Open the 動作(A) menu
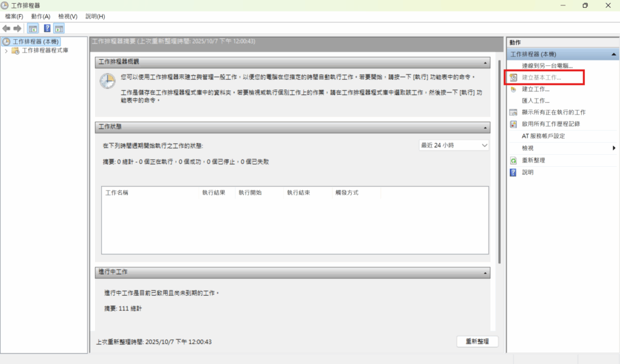The image size is (620, 364). click(x=41, y=16)
